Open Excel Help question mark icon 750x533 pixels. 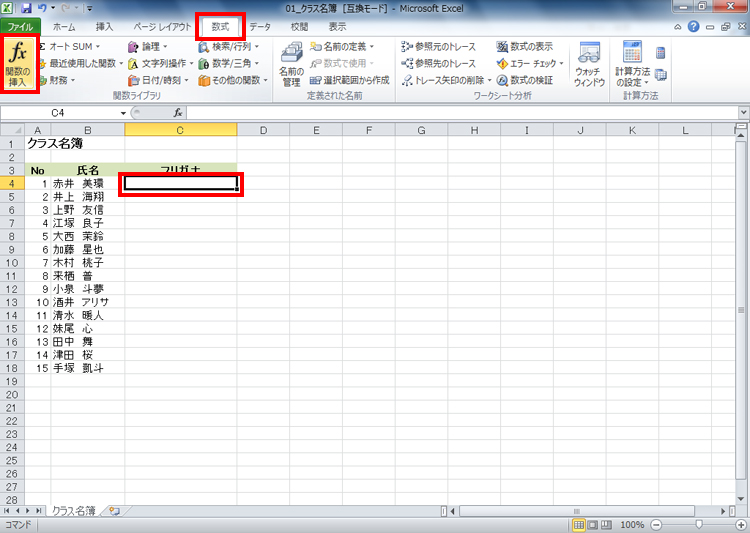coord(693,27)
